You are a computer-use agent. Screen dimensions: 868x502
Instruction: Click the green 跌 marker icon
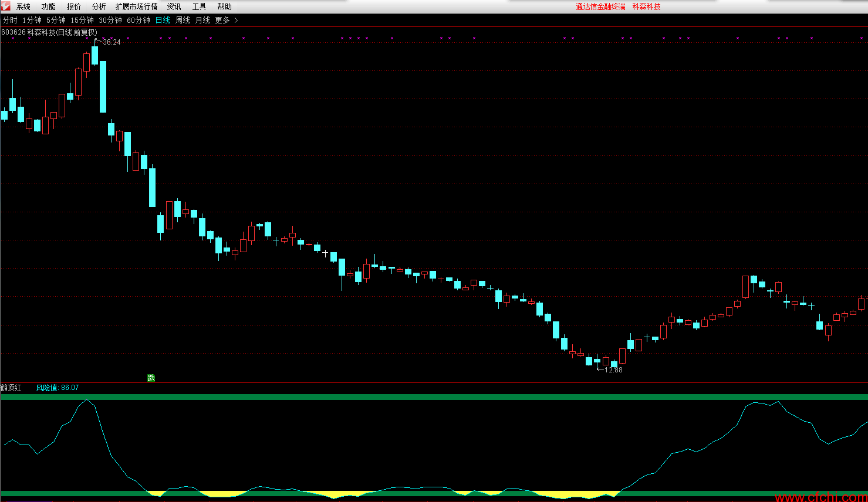point(151,378)
